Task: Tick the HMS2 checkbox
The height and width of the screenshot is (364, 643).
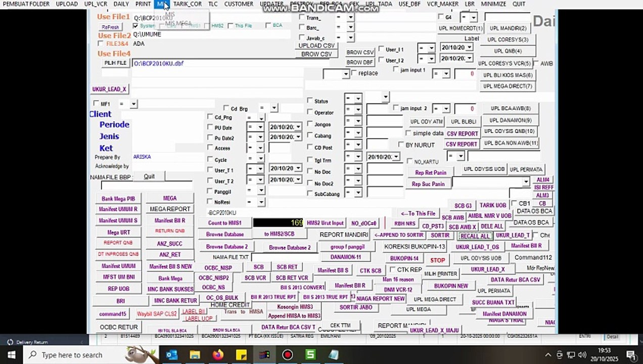Action: (x=207, y=25)
